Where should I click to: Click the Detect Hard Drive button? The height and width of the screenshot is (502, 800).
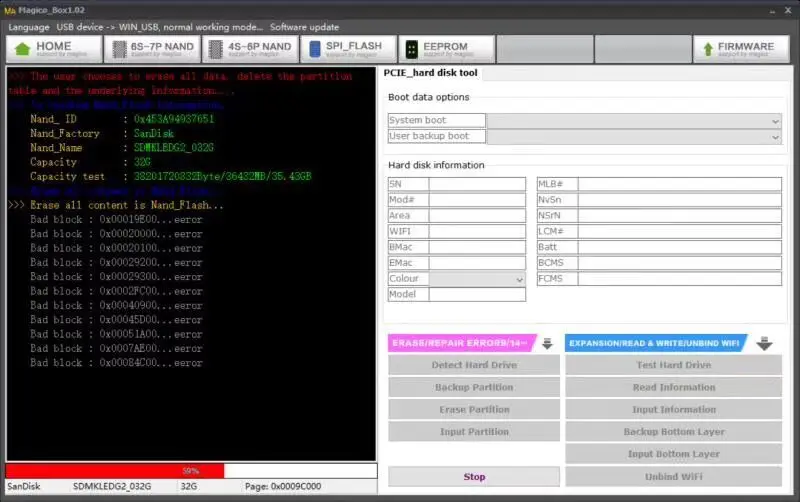point(474,365)
